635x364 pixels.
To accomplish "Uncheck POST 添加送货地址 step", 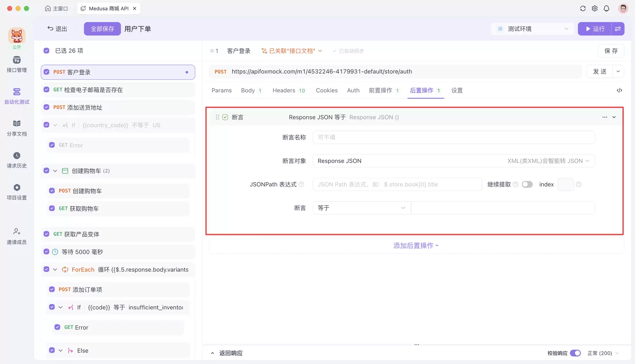I will pos(46,107).
